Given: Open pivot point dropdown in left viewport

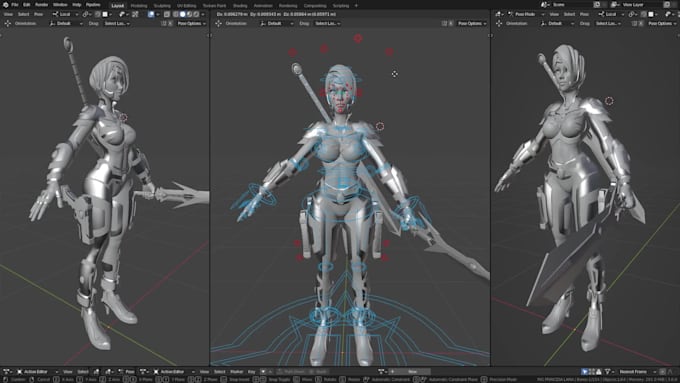Looking at the screenshot, I should click(x=87, y=14).
